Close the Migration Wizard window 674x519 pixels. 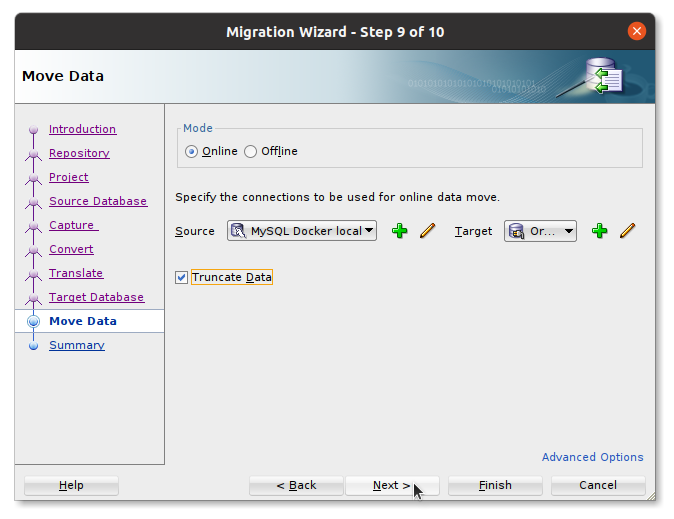636,31
